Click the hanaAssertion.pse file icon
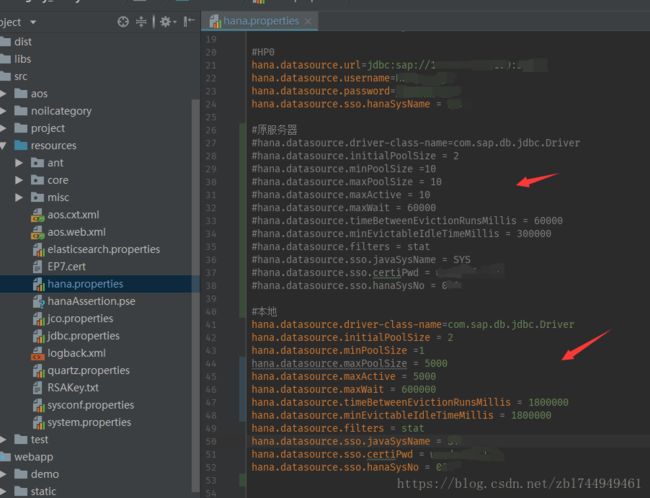 click(x=38, y=301)
